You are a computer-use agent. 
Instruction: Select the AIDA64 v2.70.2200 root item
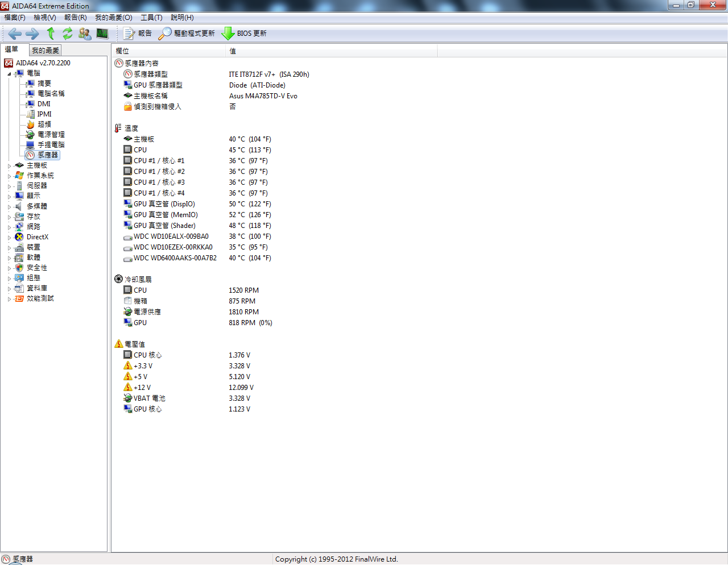[x=43, y=63]
